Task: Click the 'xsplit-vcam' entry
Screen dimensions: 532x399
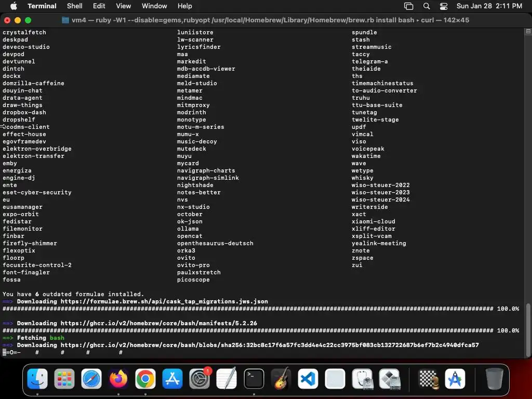Action: click(371, 236)
